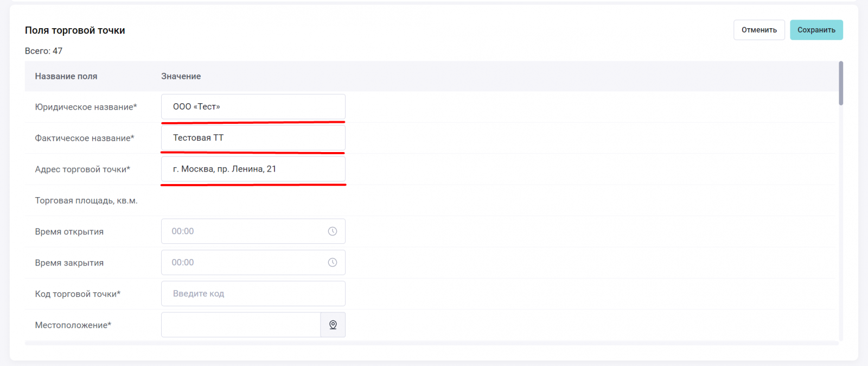The width and height of the screenshot is (868, 366).
Task: Click the Значение column header
Action: click(181, 77)
